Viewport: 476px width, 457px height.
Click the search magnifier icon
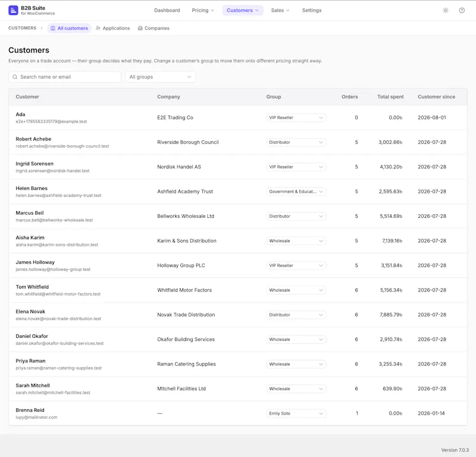(x=15, y=77)
